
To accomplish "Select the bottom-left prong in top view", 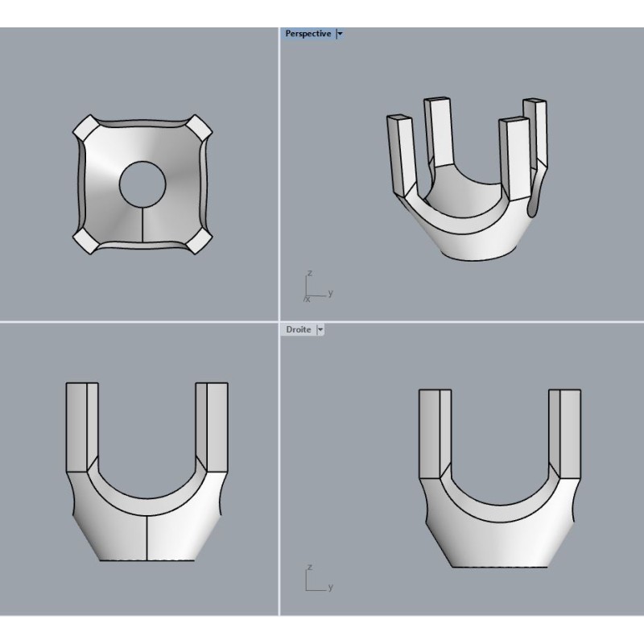I will click(86, 241).
